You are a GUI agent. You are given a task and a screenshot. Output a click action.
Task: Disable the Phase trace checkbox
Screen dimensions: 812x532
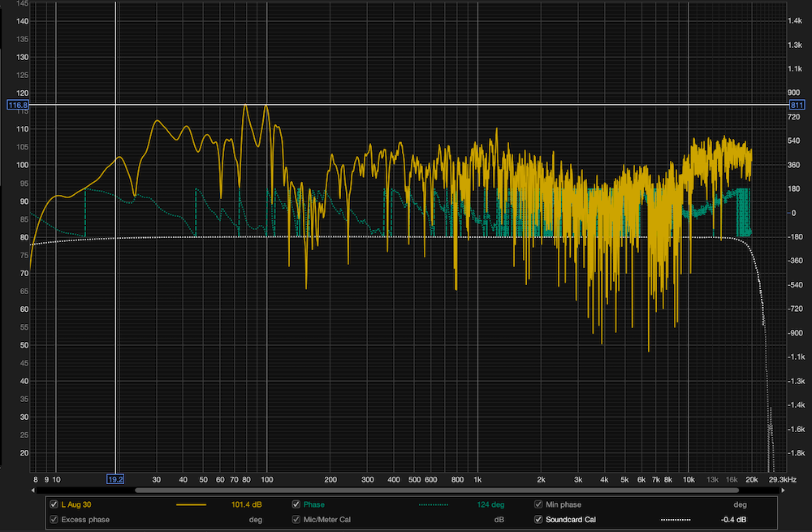point(296,504)
